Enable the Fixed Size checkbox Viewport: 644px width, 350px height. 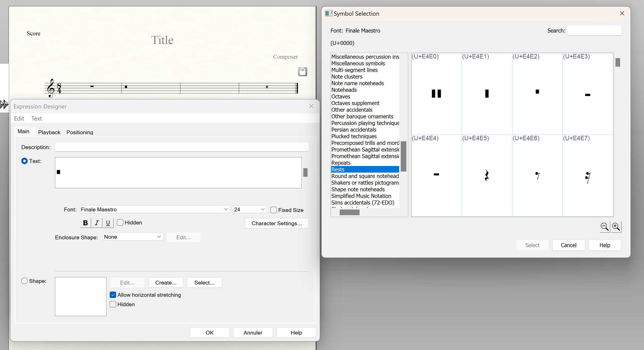[273, 210]
